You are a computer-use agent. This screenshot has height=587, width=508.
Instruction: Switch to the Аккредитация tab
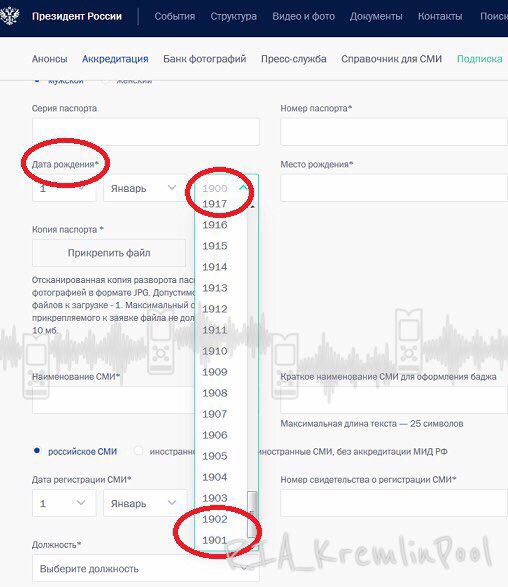tap(115, 59)
